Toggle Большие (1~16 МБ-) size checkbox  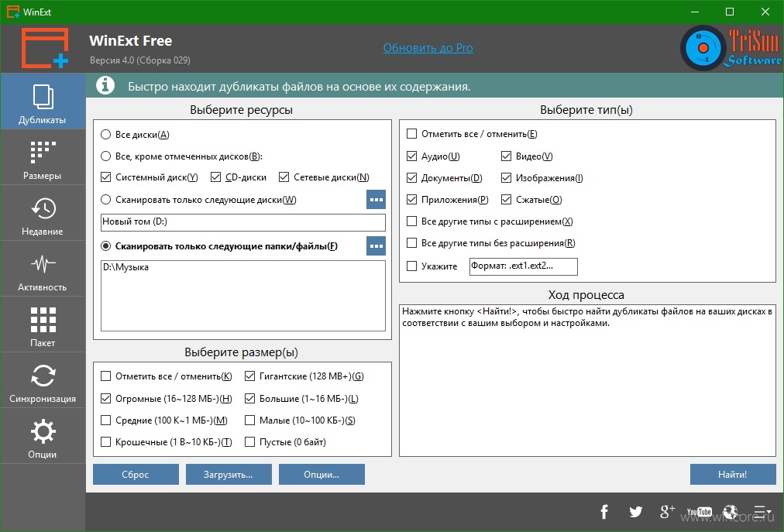301,399
